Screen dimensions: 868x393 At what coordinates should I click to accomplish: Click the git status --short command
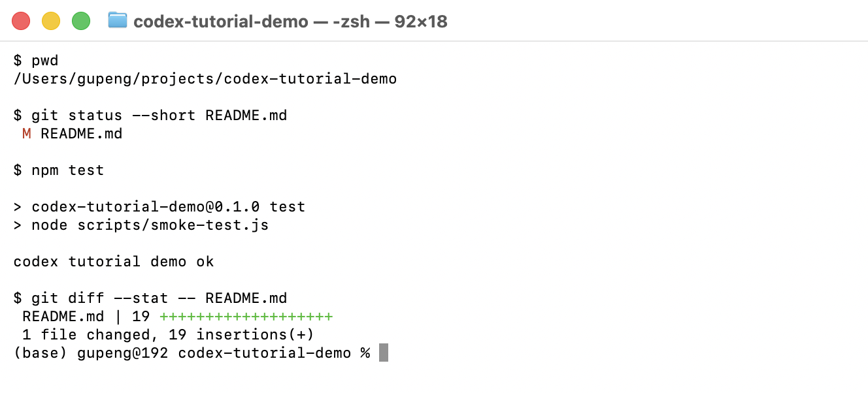coord(150,116)
